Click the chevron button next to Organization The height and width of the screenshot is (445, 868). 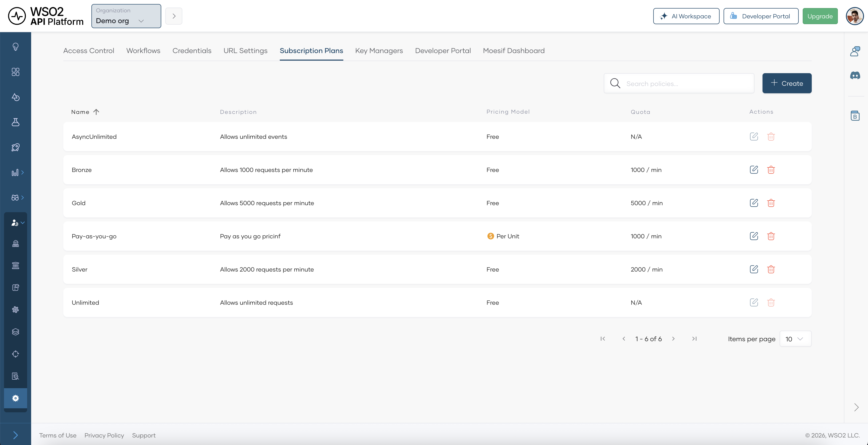(x=174, y=16)
